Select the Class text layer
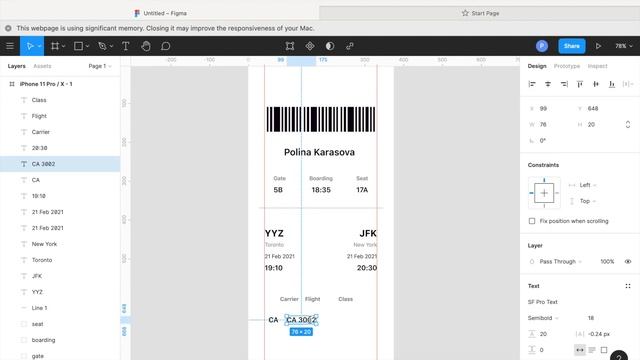The height and width of the screenshot is (360, 640). [60, 100]
